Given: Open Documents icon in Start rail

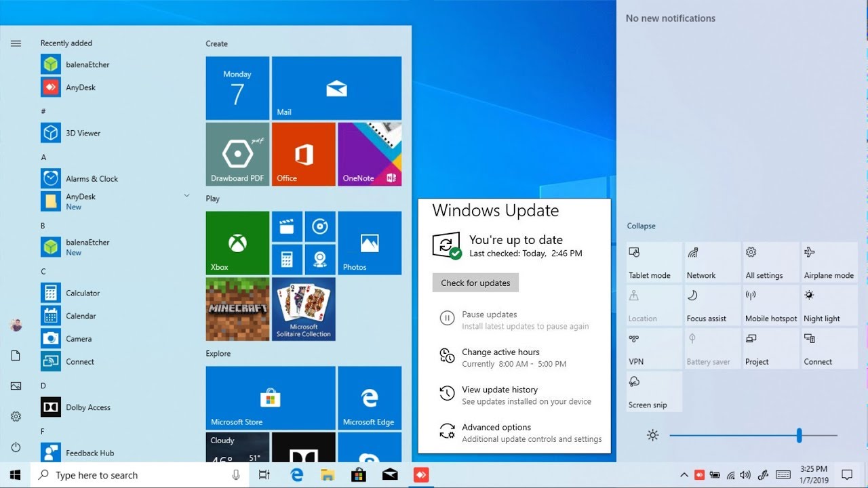Looking at the screenshot, I should [16, 356].
